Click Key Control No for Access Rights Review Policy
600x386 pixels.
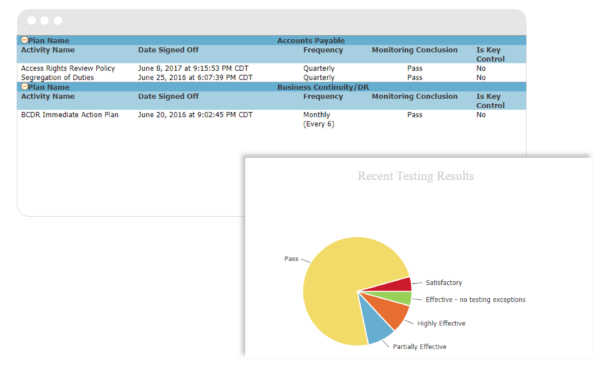tap(481, 68)
